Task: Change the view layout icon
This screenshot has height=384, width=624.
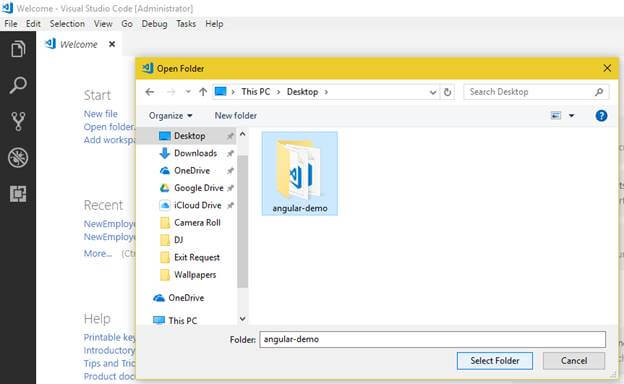Action: (x=556, y=116)
